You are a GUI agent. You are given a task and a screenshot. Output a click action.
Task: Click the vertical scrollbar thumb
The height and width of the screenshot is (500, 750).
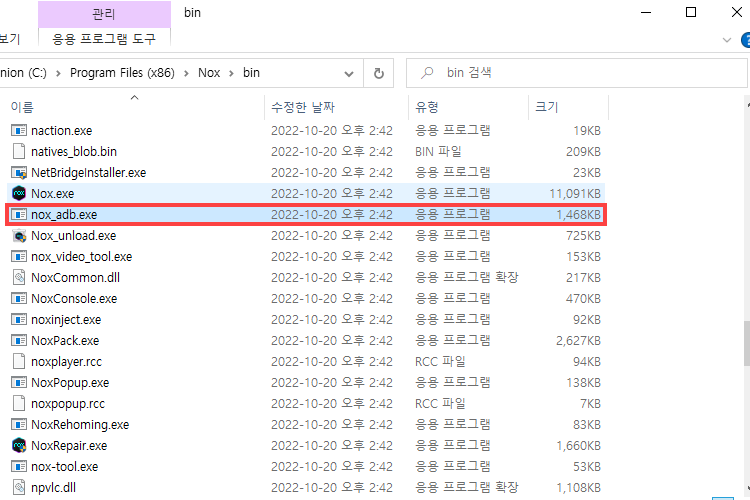[747, 344]
